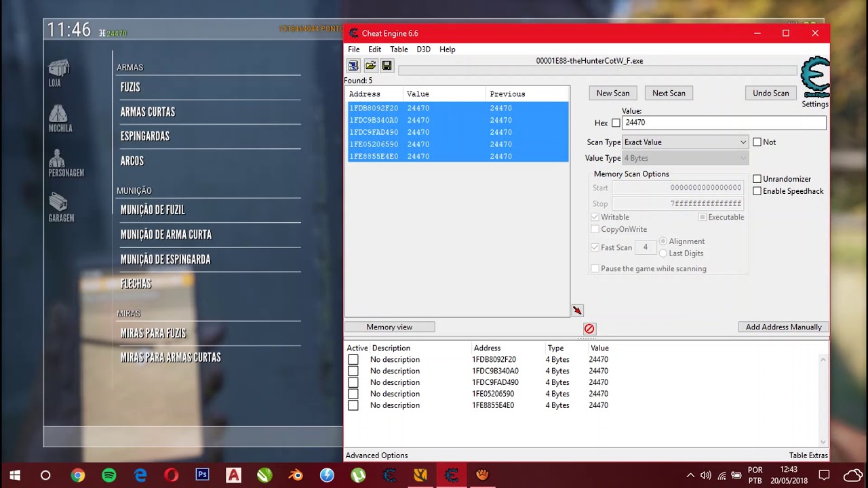Image resolution: width=868 pixels, height=488 pixels.
Task: Toggle the Not checkbox
Action: point(757,142)
